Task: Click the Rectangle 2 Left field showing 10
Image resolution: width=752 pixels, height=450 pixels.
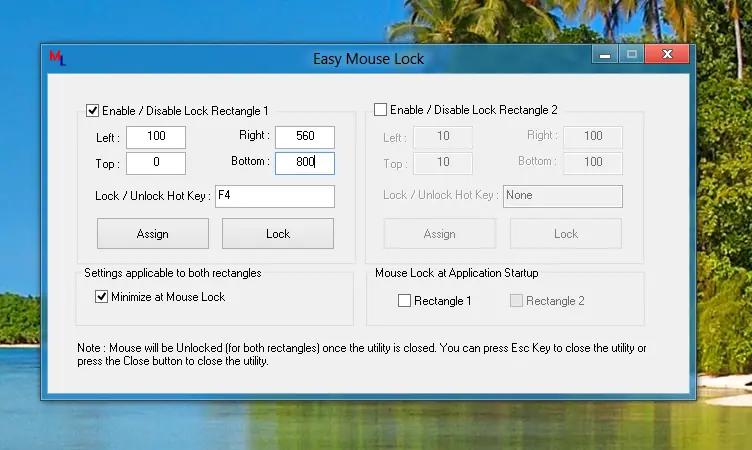Action: click(443, 137)
